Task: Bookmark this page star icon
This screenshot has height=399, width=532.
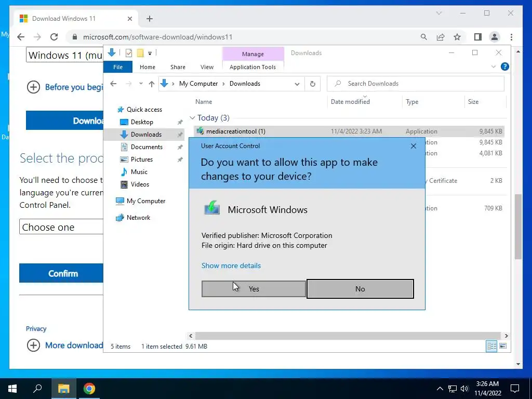Action: (x=457, y=37)
